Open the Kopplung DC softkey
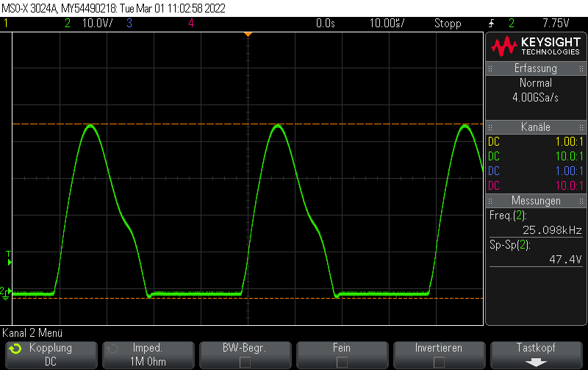The width and height of the screenshot is (588, 370). [51, 355]
